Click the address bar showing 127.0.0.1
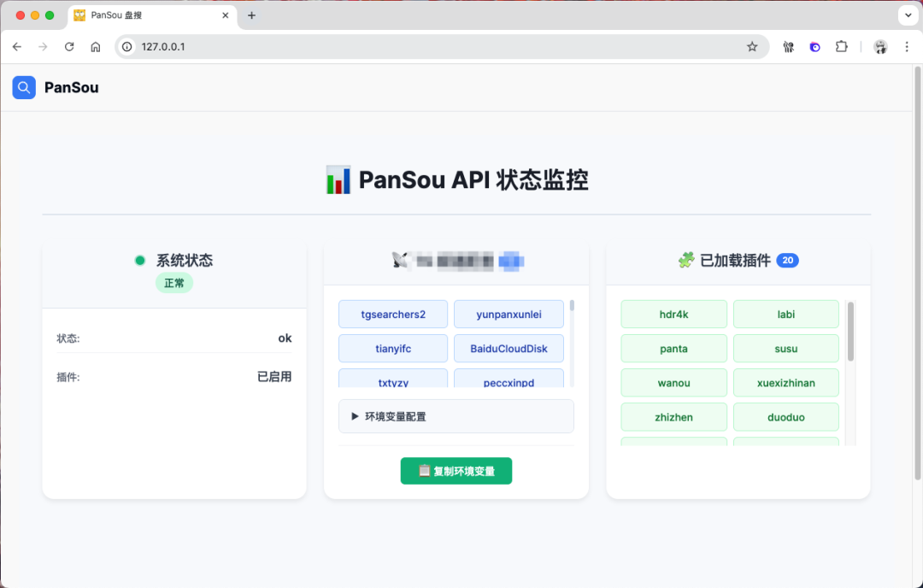Image resolution: width=923 pixels, height=588 pixels. [427, 47]
